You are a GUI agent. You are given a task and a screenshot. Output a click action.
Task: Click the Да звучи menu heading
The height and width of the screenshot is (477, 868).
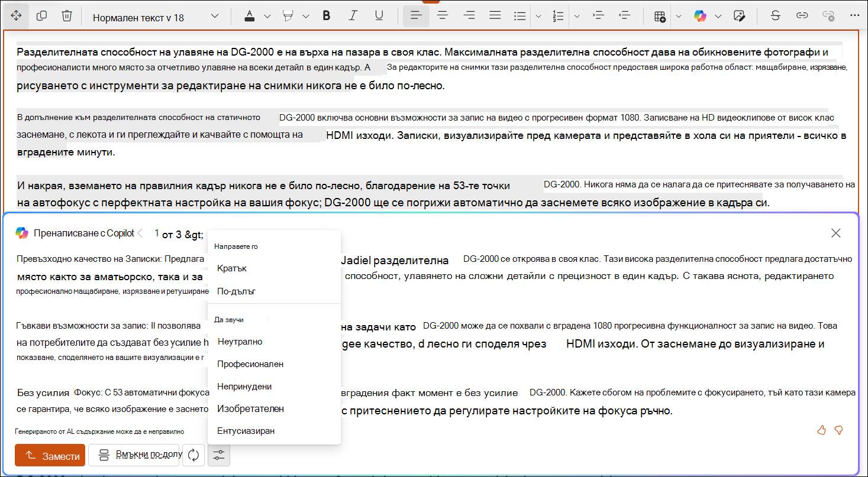coord(229,320)
